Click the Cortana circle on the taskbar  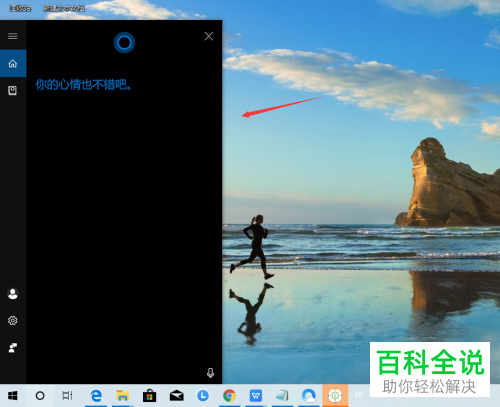40,396
